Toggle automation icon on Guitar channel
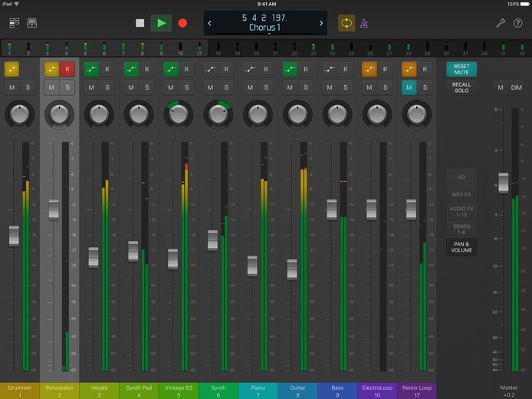 click(x=290, y=69)
